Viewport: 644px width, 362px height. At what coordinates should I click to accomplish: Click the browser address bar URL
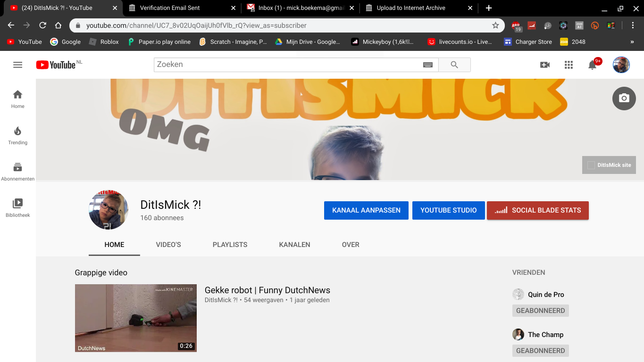[x=196, y=25]
